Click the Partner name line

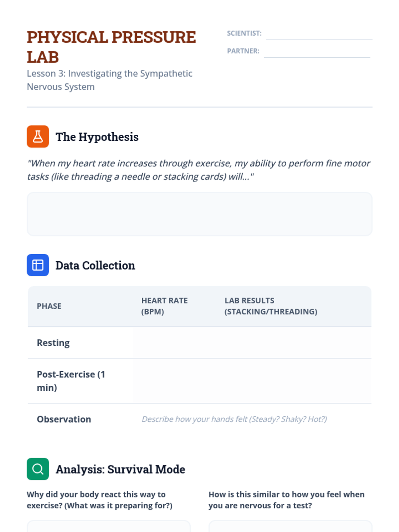click(317, 52)
